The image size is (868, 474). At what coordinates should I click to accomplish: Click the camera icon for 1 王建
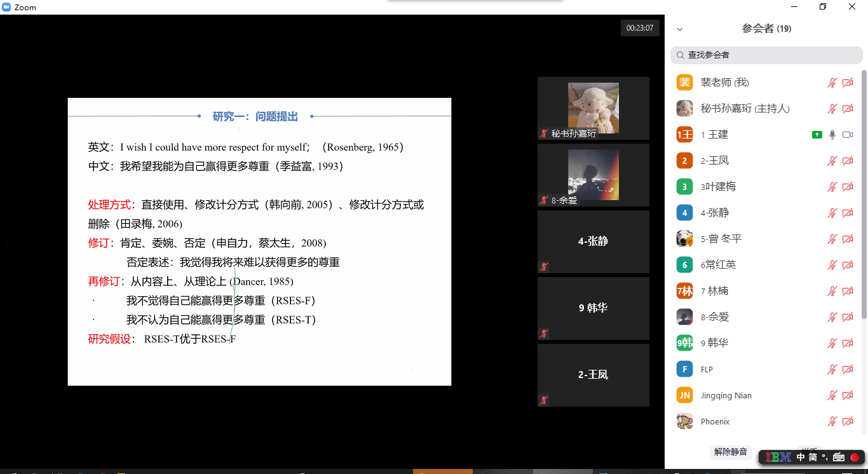[848, 135]
